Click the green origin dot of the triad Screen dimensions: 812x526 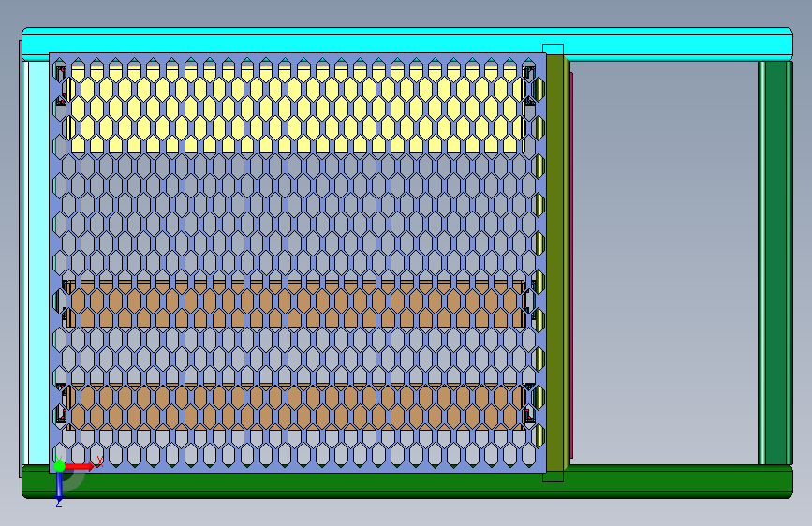point(59,466)
